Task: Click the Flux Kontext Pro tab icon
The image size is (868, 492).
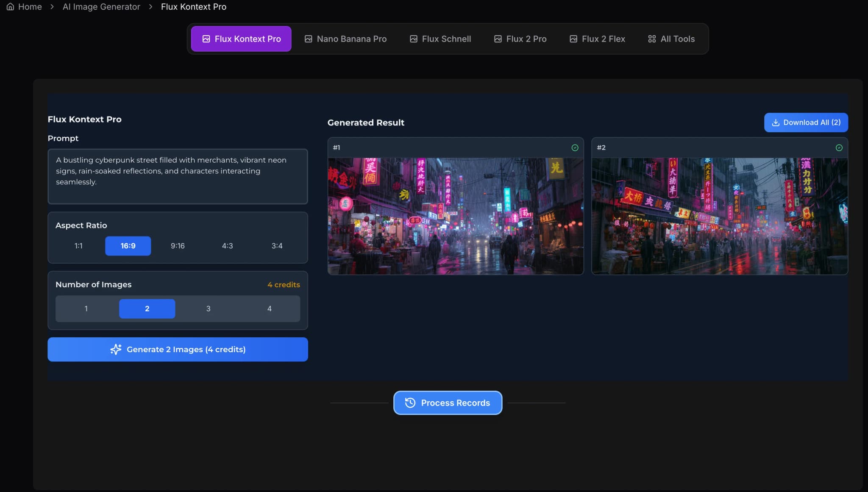Action: [206, 39]
